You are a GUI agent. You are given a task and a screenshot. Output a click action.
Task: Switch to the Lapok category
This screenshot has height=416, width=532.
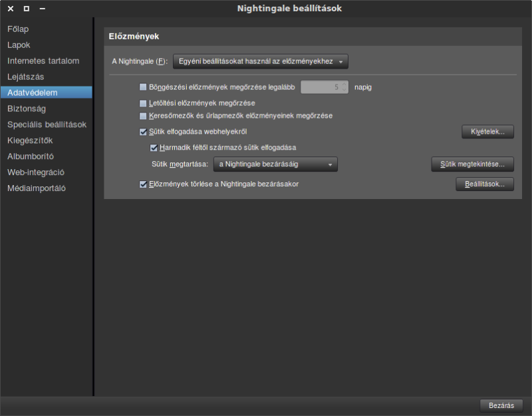point(19,45)
